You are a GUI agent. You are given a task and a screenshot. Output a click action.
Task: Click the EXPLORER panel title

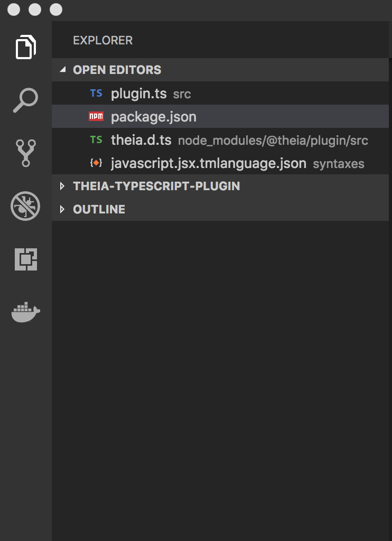102,40
